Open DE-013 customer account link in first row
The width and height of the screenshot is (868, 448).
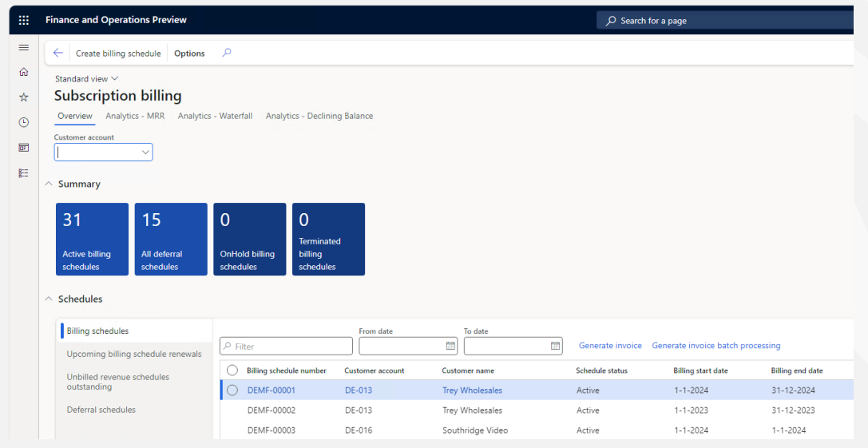[x=359, y=391]
